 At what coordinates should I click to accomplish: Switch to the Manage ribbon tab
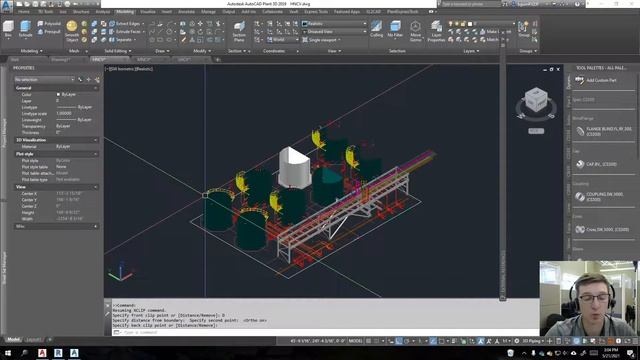coord(208,12)
